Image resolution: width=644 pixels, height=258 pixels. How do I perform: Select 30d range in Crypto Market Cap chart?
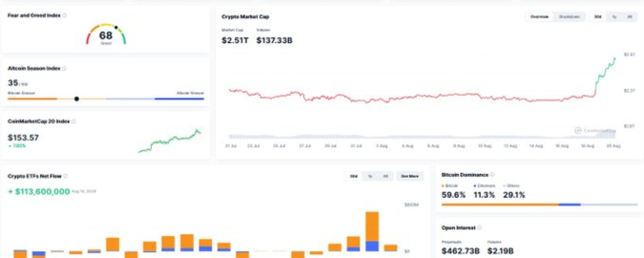click(x=598, y=17)
